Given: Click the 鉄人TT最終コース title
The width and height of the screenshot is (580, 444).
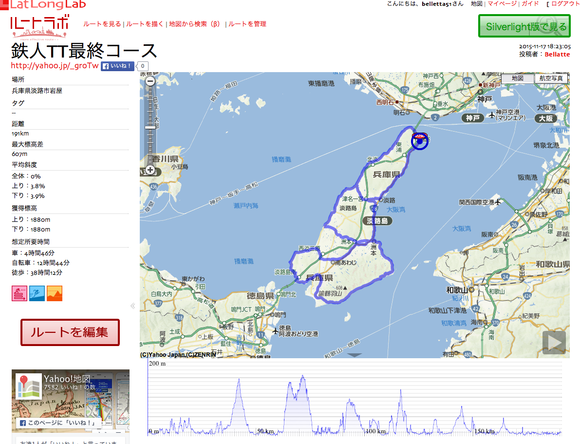Looking at the screenshot, I should 84,51.
